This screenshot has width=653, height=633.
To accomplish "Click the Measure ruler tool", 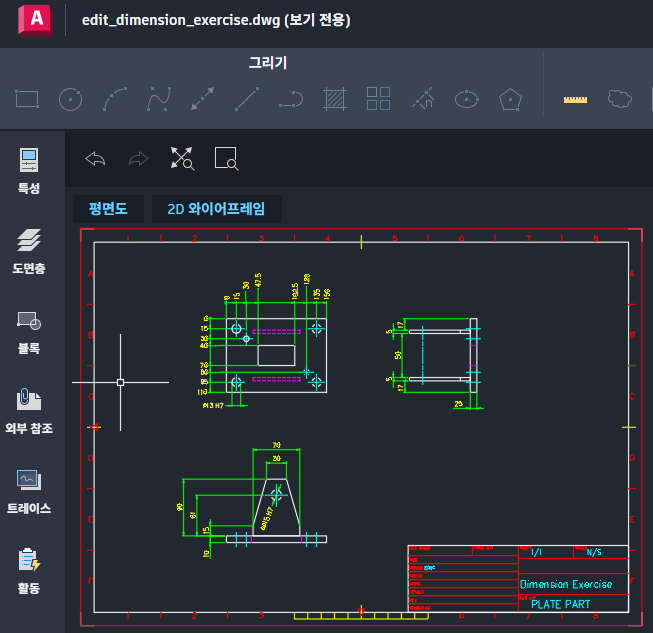I will coord(575,99).
